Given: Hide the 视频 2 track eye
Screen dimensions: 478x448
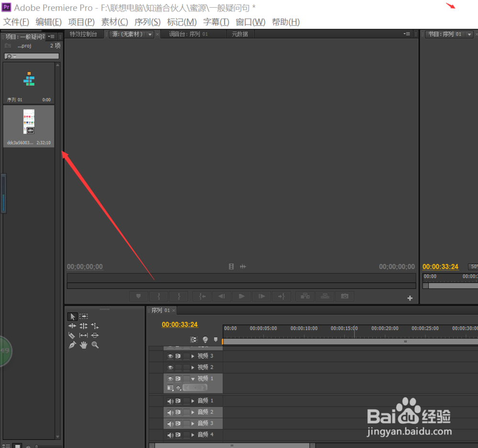Looking at the screenshot, I should click(x=171, y=367).
